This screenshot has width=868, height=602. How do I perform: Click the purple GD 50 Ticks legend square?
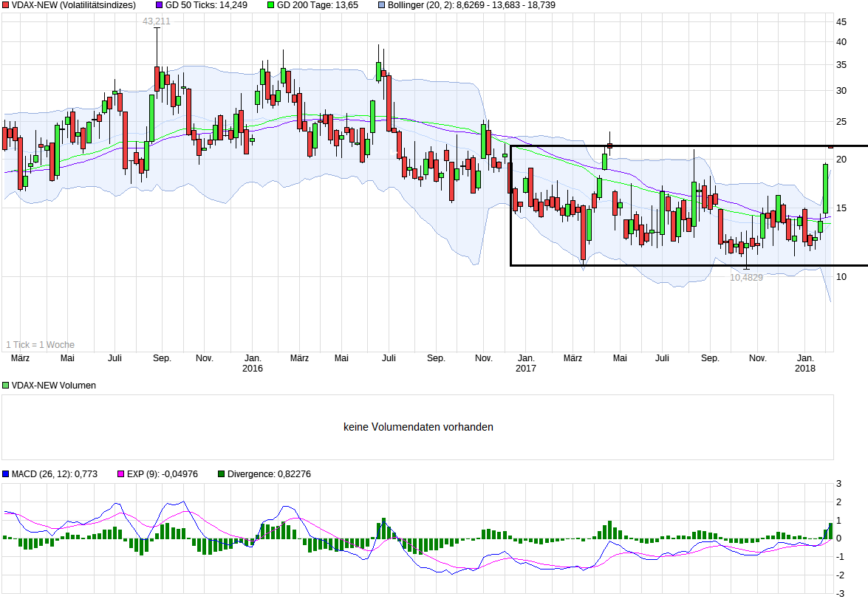click(x=160, y=5)
